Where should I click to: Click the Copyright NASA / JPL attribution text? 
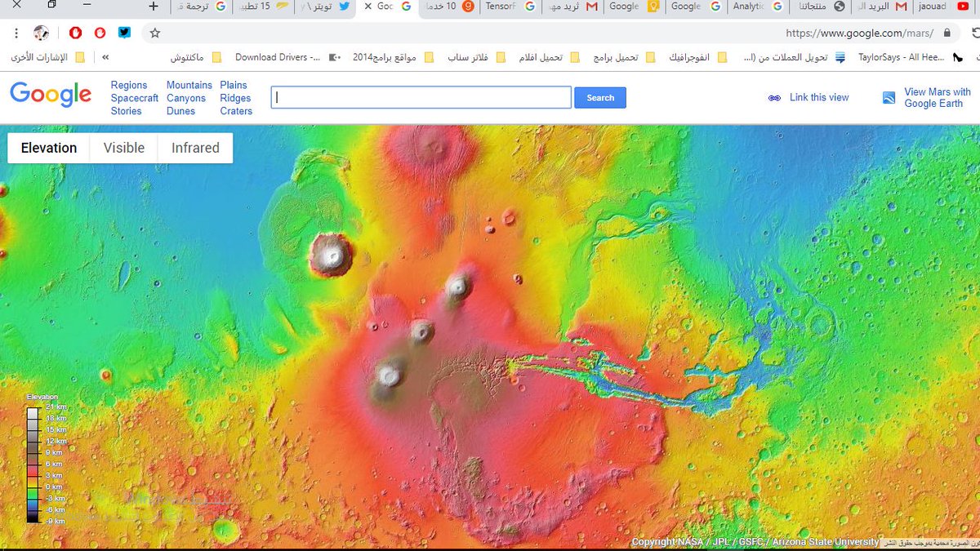755,542
